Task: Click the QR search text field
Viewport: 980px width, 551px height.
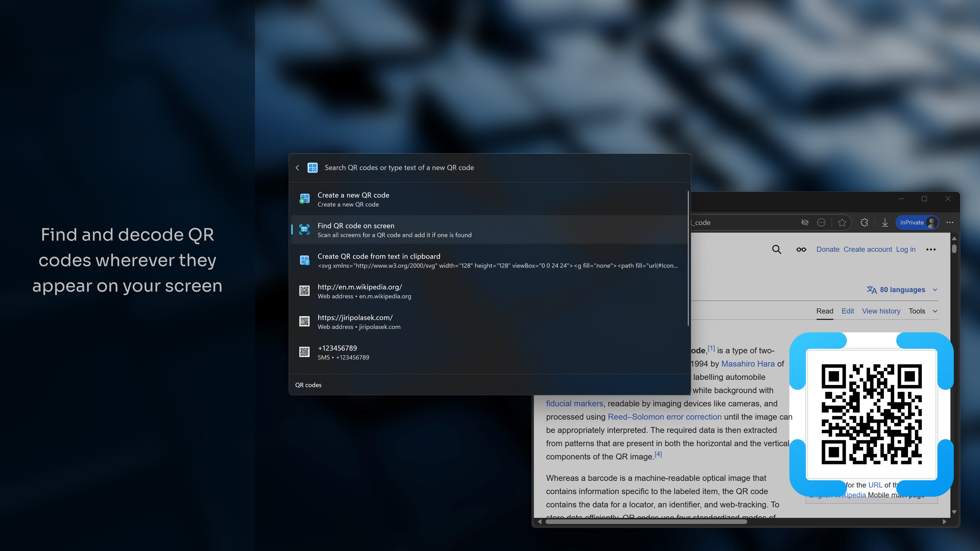Action: [x=495, y=168]
